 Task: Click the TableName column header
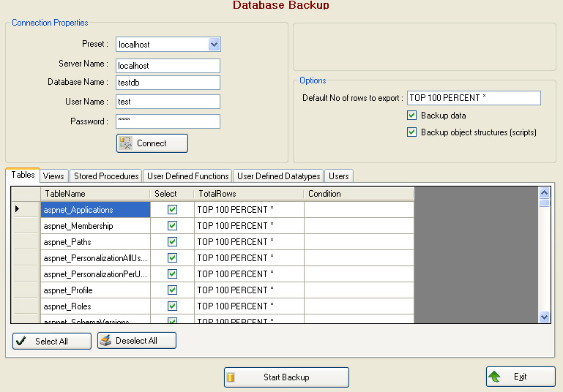pyautogui.click(x=95, y=194)
